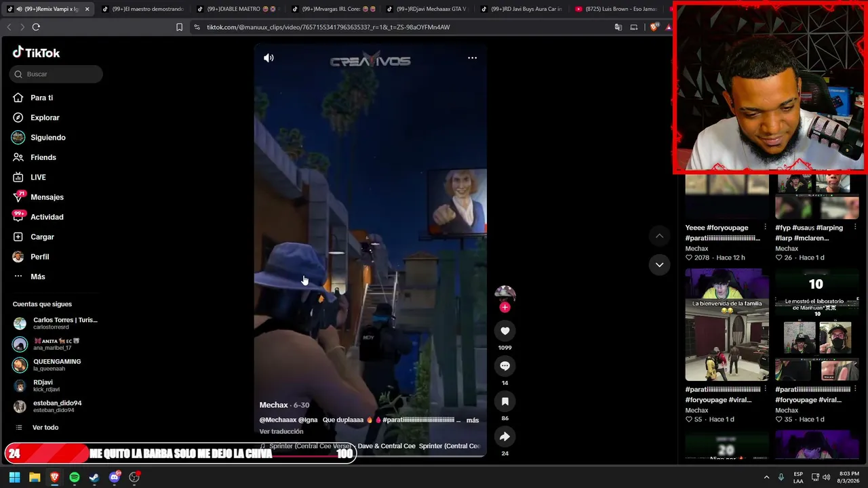Open the Windows Start menu
This screenshot has height=488, width=868.
tap(14, 477)
